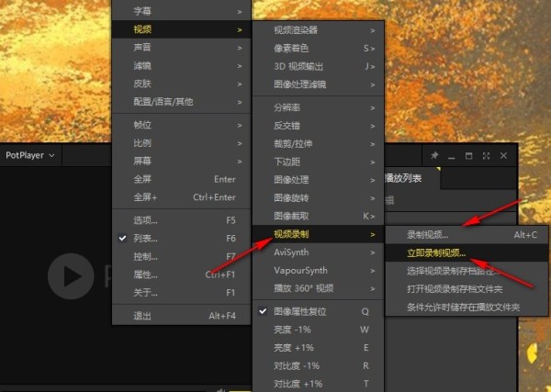This screenshot has width=551, height=392.
Task: Open 播放 360° 视频 submenu
Action: pyautogui.click(x=318, y=288)
